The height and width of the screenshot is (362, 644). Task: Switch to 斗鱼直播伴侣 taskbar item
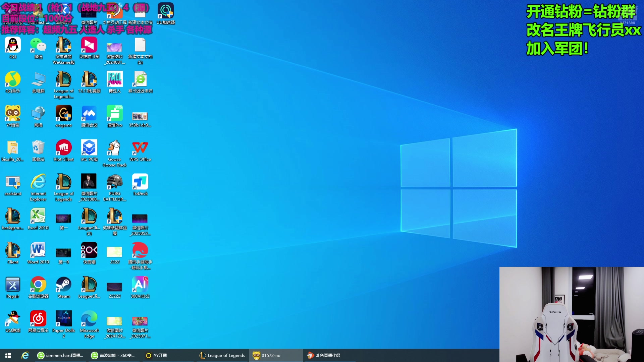[x=330, y=355]
